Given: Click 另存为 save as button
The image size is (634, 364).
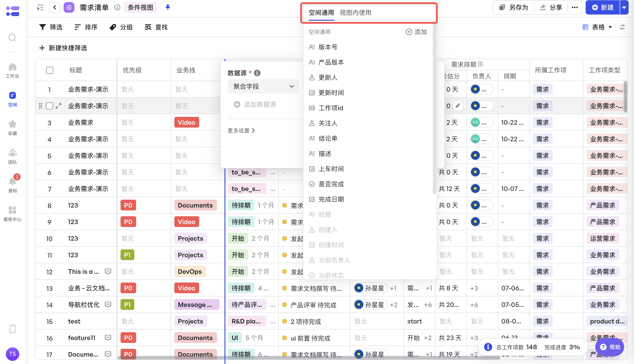Looking at the screenshot, I should 514,8.
